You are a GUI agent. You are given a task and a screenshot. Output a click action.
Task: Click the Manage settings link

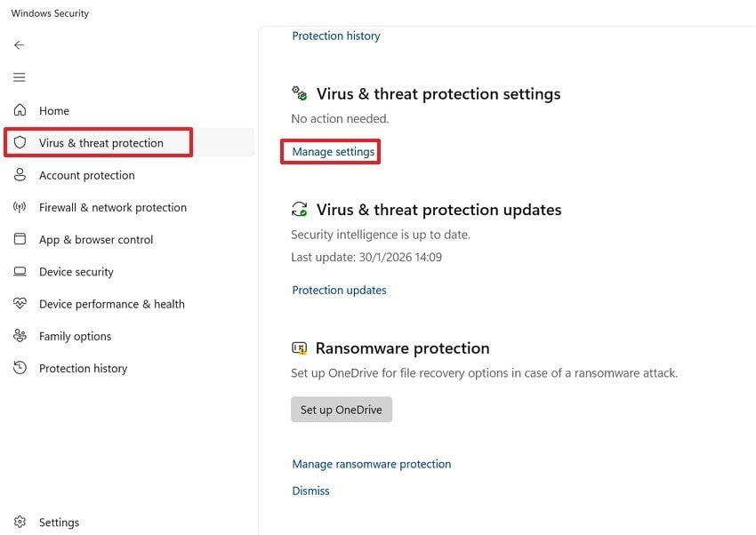coord(330,151)
